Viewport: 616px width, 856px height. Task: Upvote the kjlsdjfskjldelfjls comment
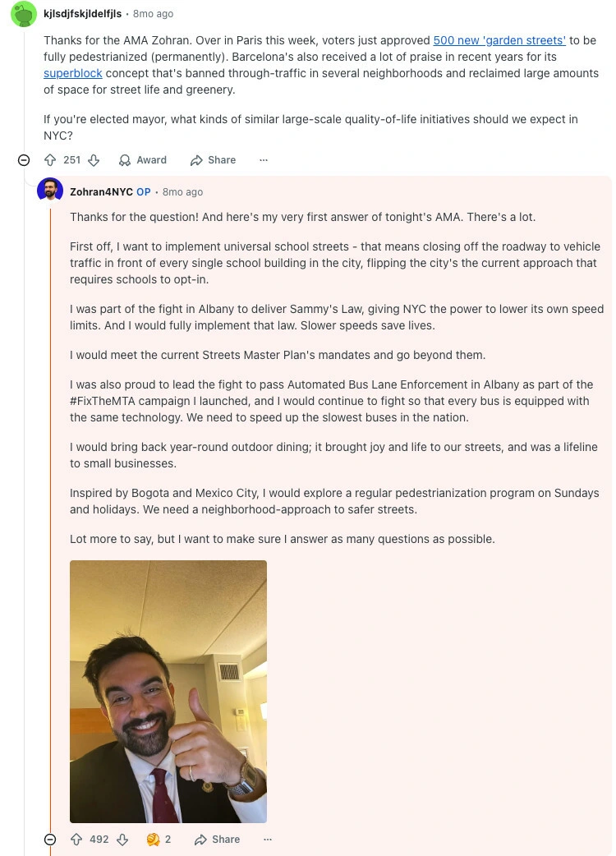[50, 160]
